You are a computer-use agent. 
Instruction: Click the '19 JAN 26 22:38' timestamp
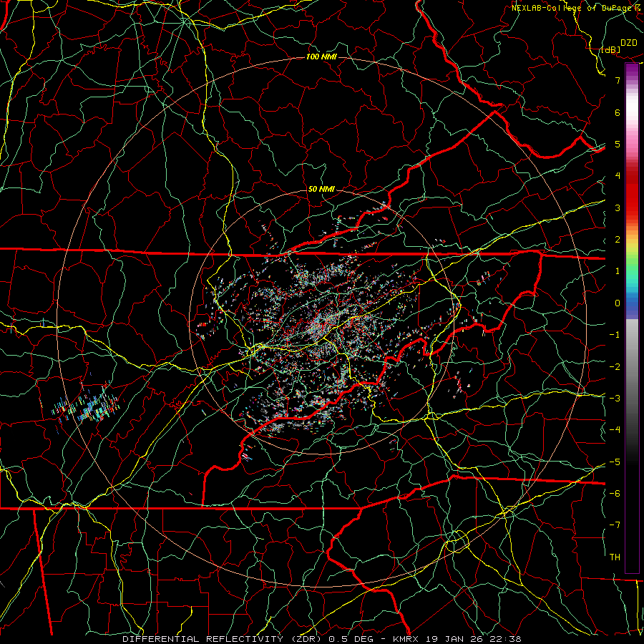click(x=472, y=639)
